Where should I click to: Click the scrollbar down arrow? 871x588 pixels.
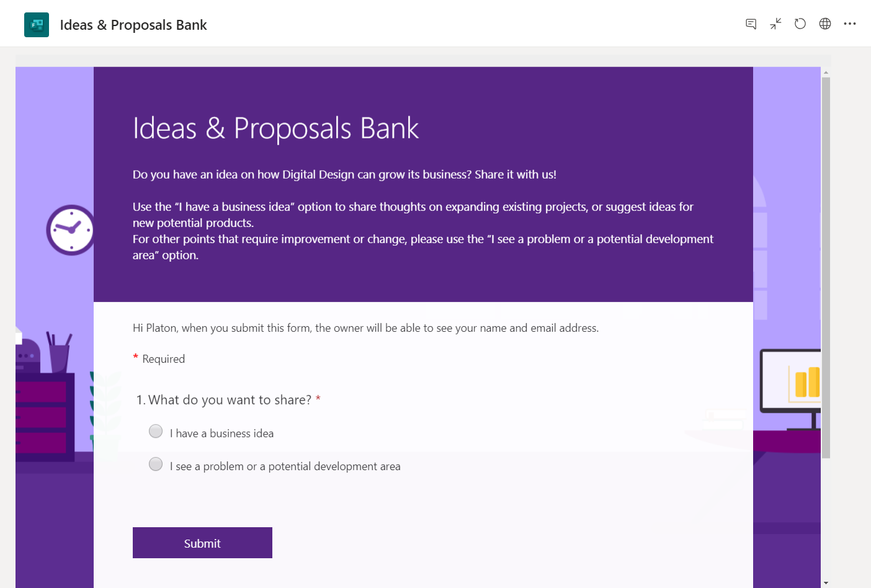[826, 583]
